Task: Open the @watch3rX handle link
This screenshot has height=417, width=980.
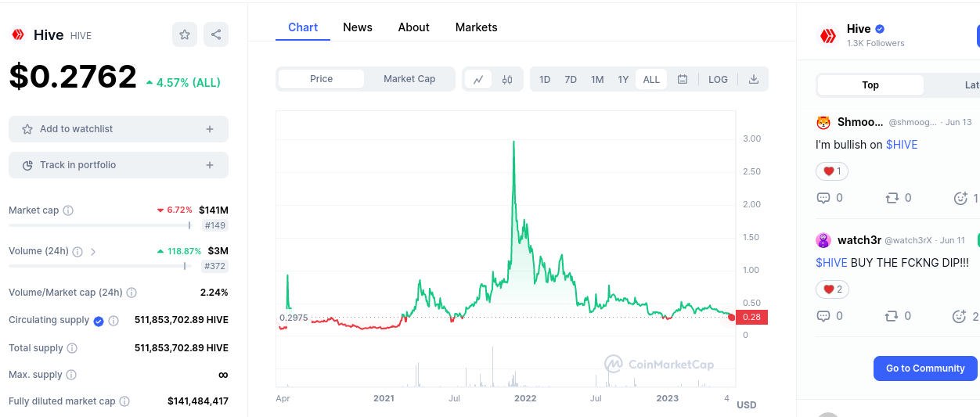Action: (x=908, y=240)
